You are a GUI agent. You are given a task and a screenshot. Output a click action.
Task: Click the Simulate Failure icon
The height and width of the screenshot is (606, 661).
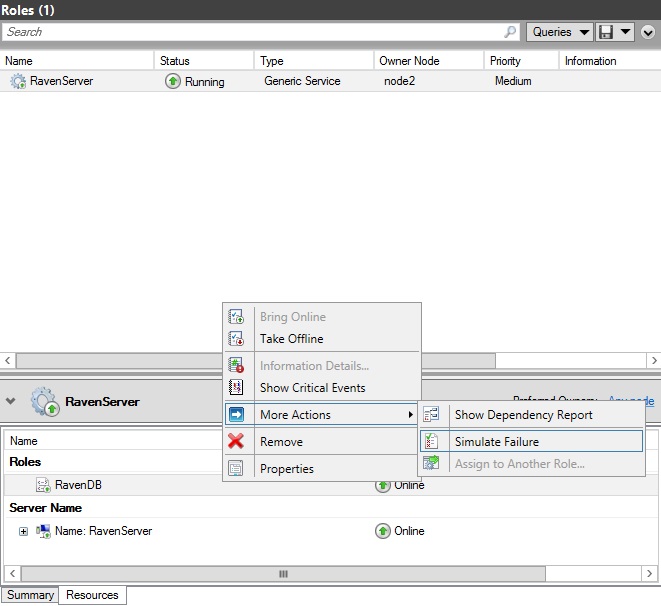coord(431,441)
